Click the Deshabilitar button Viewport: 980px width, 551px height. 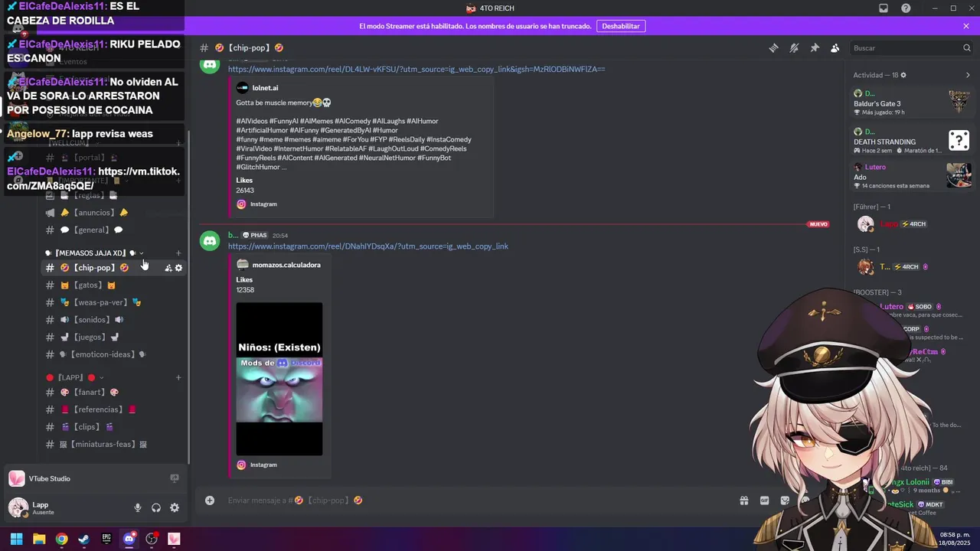[x=621, y=26]
